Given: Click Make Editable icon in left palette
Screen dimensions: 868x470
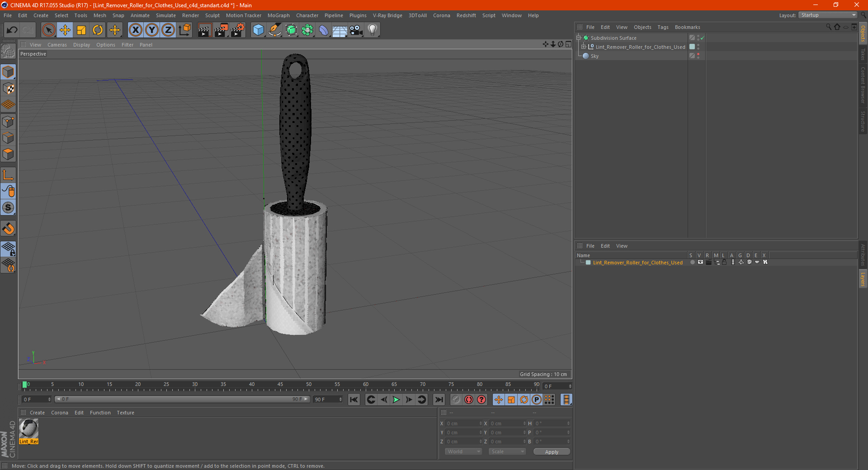Looking at the screenshot, I should click(x=8, y=52).
